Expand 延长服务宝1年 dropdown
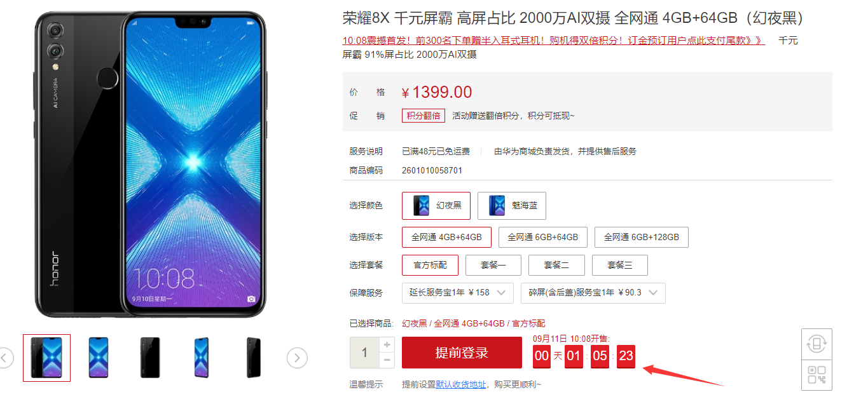This screenshot has height=418, width=868. tap(458, 293)
